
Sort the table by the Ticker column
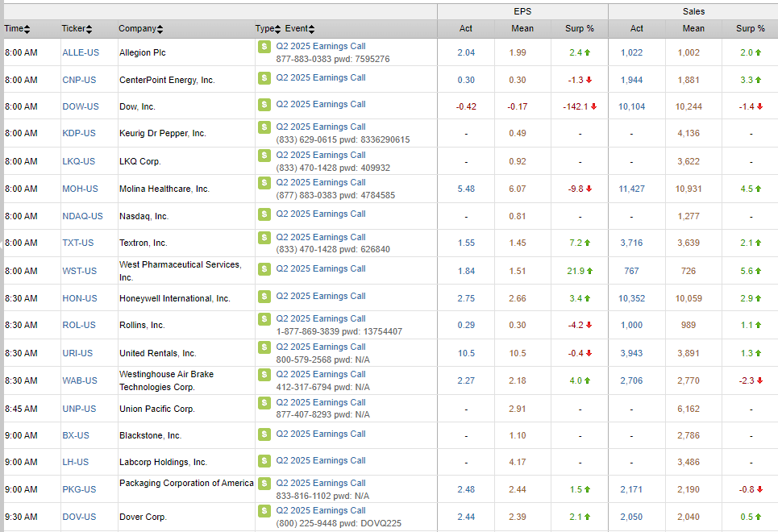[x=77, y=29]
